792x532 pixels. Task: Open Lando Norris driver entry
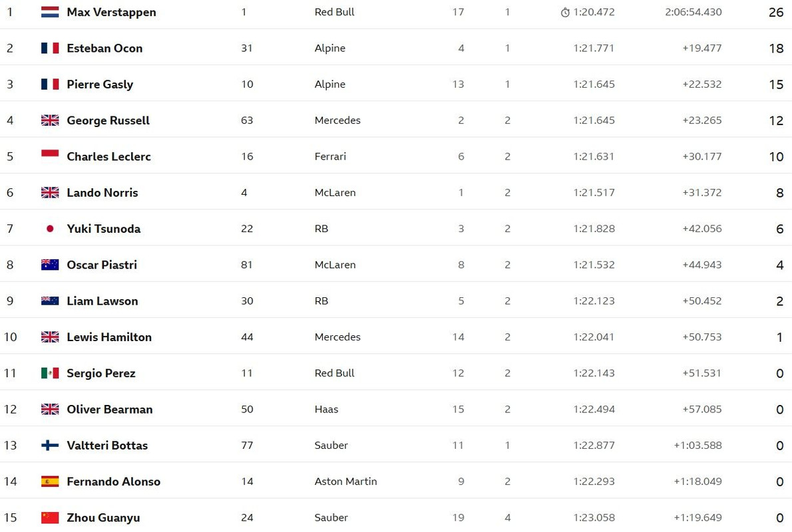102,192
